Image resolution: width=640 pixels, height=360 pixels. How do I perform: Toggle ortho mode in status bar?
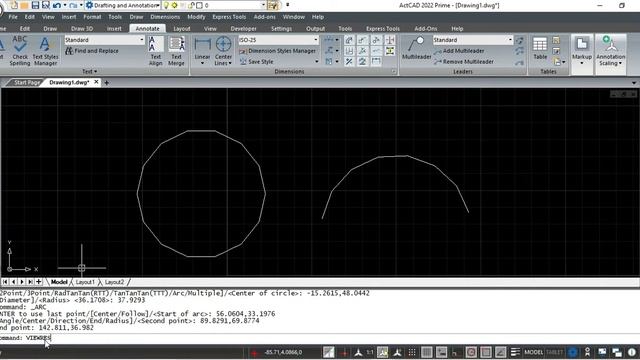pyautogui.click(x=456, y=352)
